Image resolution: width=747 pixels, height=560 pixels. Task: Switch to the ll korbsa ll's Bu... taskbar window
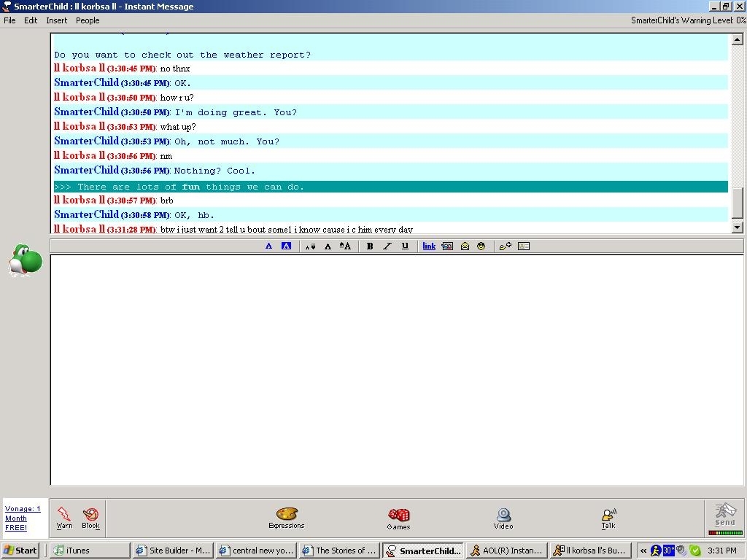coord(589,551)
